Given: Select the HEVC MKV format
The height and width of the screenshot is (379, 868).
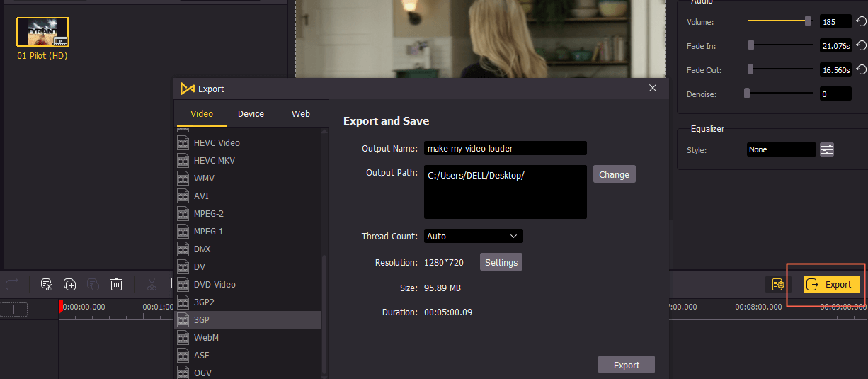Looking at the screenshot, I should coord(248,160).
